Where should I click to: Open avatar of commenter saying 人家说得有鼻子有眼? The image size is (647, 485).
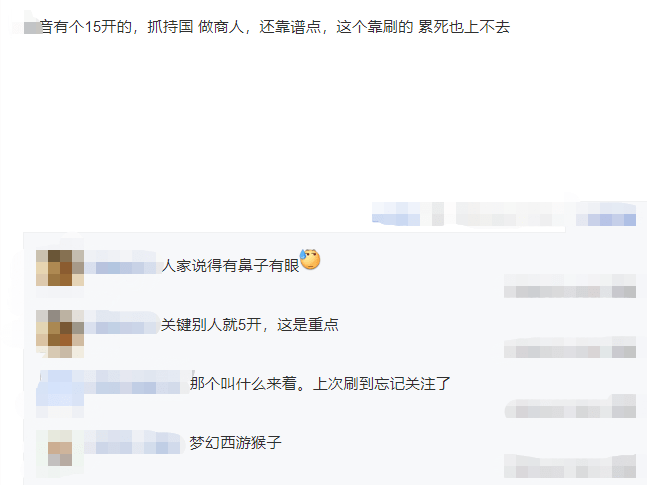(x=60, y=268)
